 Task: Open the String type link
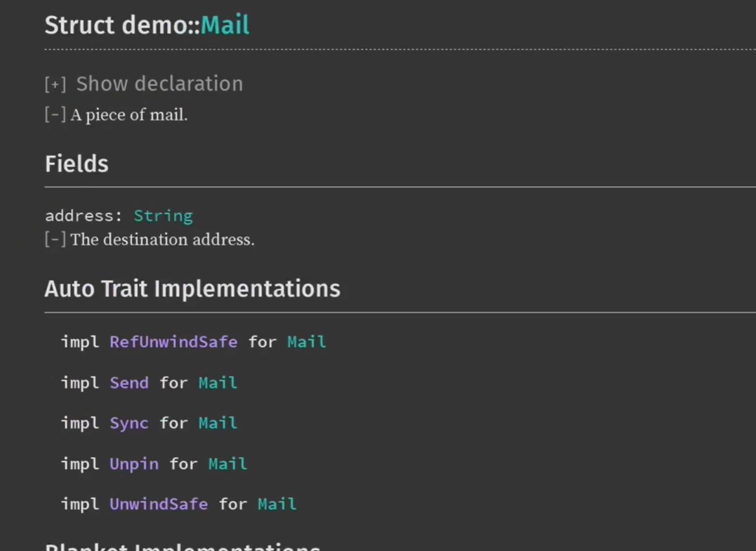163,216
